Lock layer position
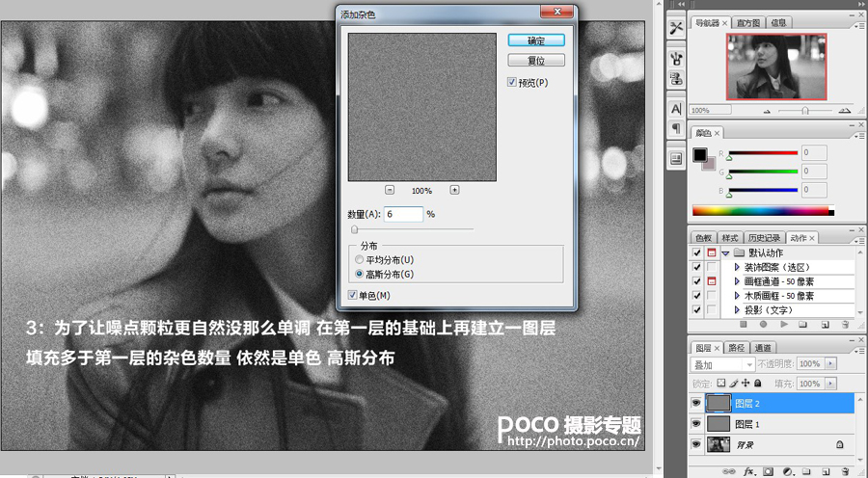Viewport: 868px width, 478px height. 746,383
